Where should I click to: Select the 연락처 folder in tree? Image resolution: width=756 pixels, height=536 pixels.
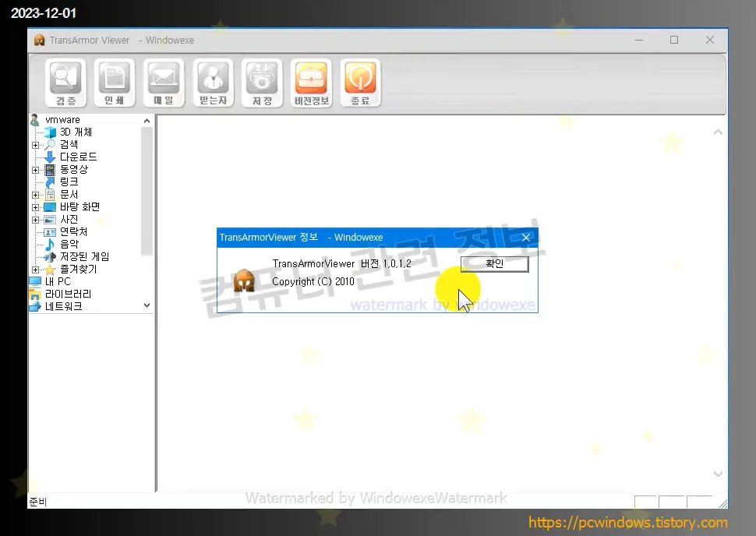pos(73,232)
